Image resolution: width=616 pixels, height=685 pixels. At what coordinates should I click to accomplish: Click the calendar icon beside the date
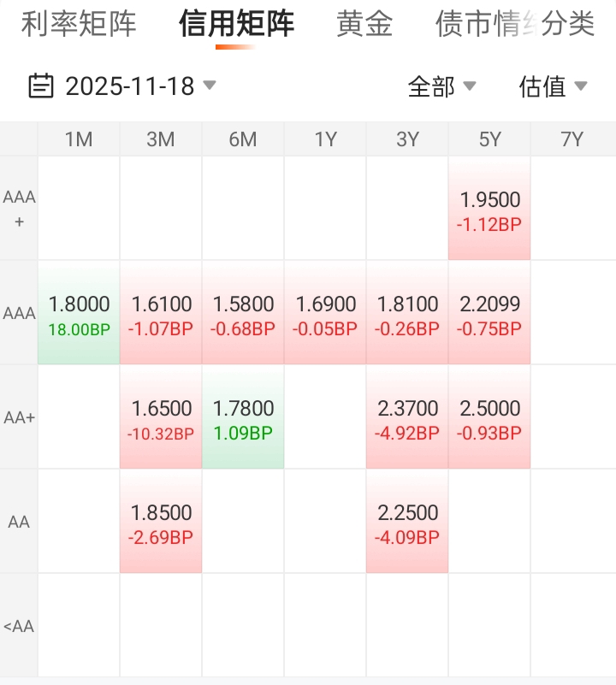point(40,86)
